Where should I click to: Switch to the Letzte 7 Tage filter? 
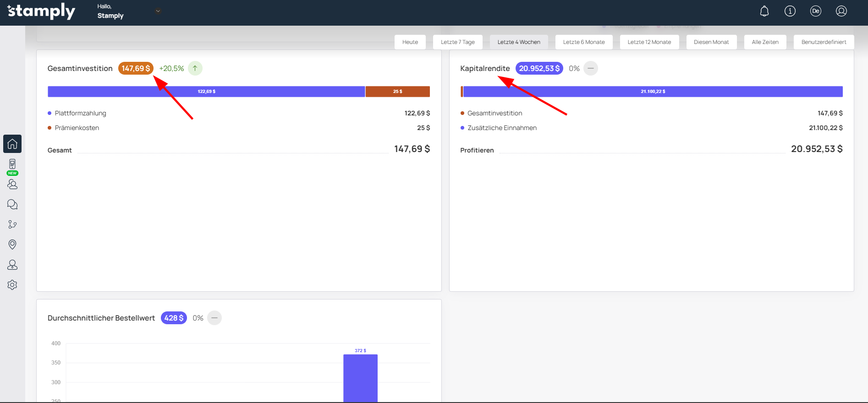click(x=457, y=42)
